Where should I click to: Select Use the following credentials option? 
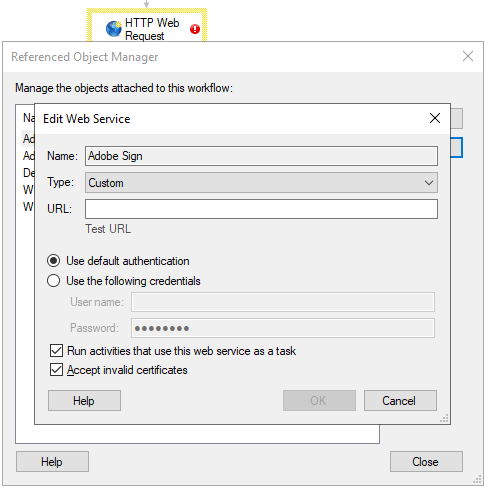click(x=54, y=281)
